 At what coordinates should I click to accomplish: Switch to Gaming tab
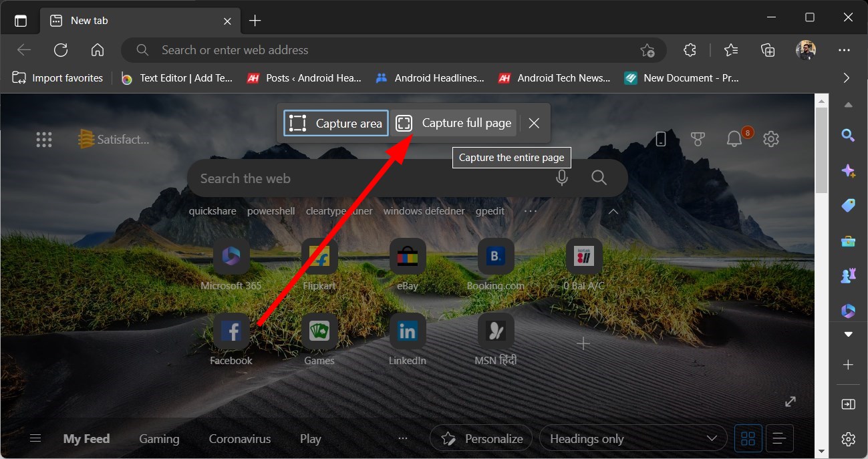click(x=159, y=439)
